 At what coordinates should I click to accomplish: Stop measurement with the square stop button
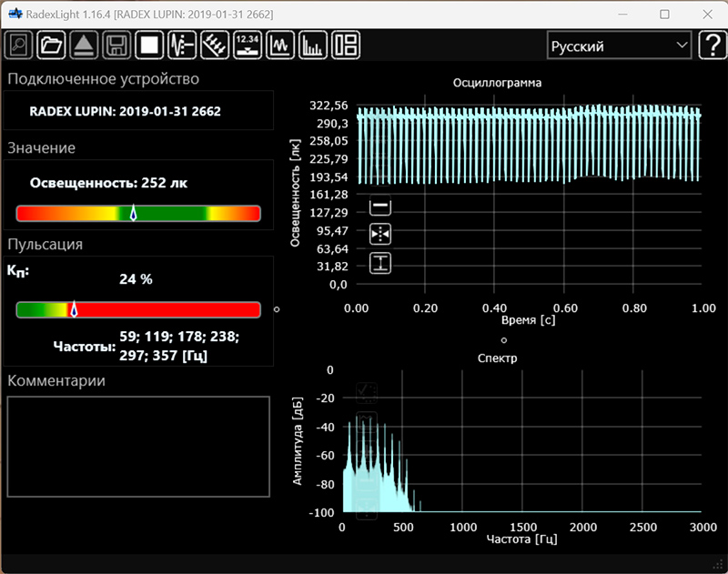[x=148, y=45]
